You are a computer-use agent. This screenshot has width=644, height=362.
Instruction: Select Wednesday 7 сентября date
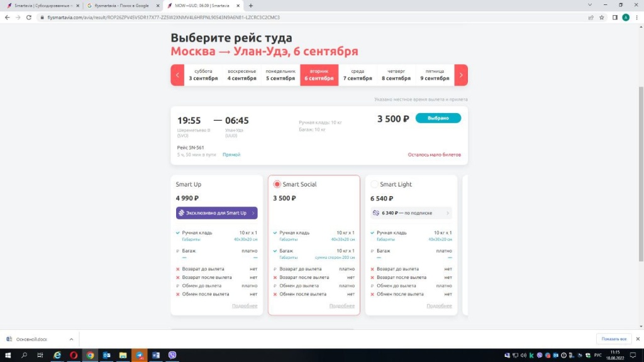pos(358,75)
